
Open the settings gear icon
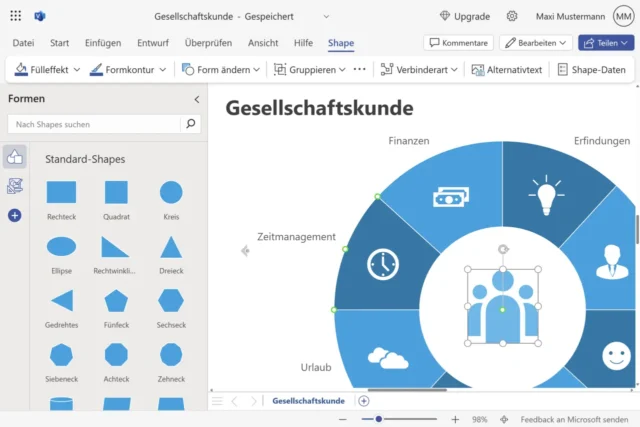tap(512, 16)
